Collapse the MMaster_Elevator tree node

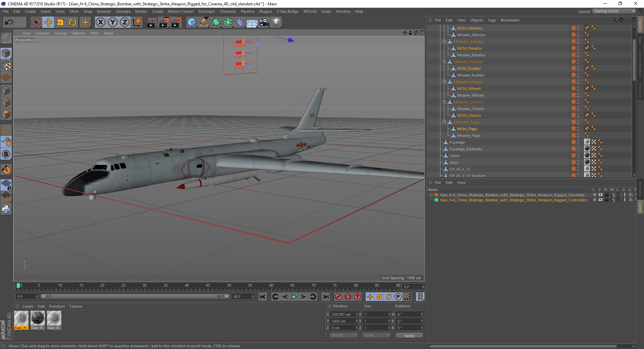444,42
